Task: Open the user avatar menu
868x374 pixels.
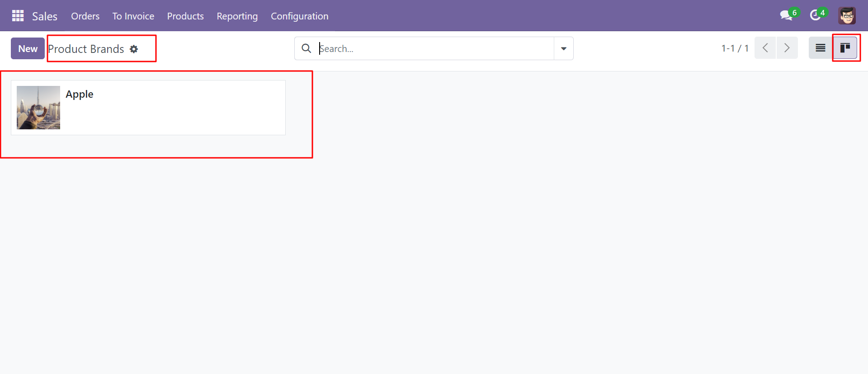Action: coord(847,16)
